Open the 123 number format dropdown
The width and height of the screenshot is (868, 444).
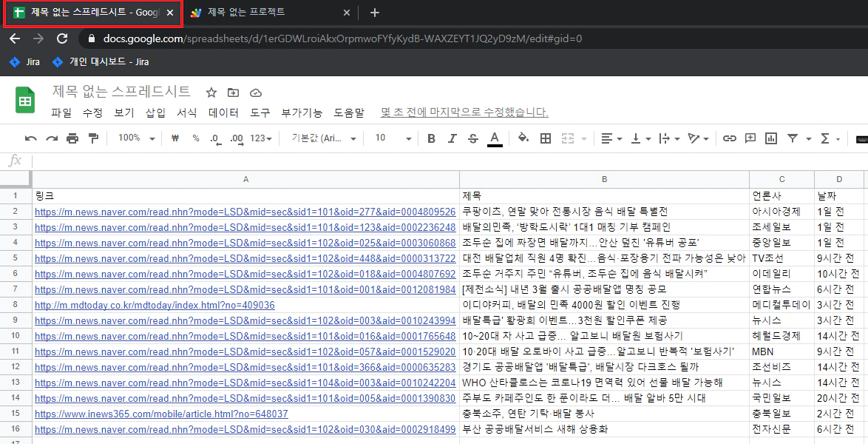[261, 138]
